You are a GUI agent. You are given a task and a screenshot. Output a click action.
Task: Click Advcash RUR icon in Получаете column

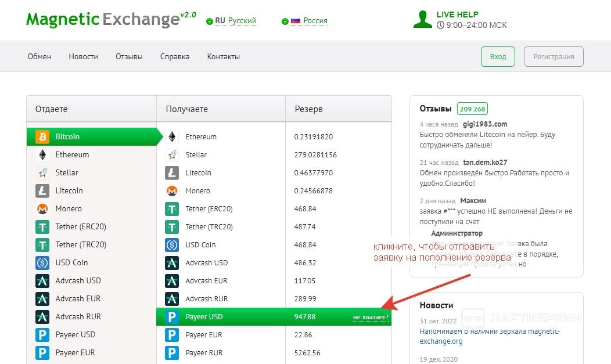pyautogui.click(x=172, y=298)
